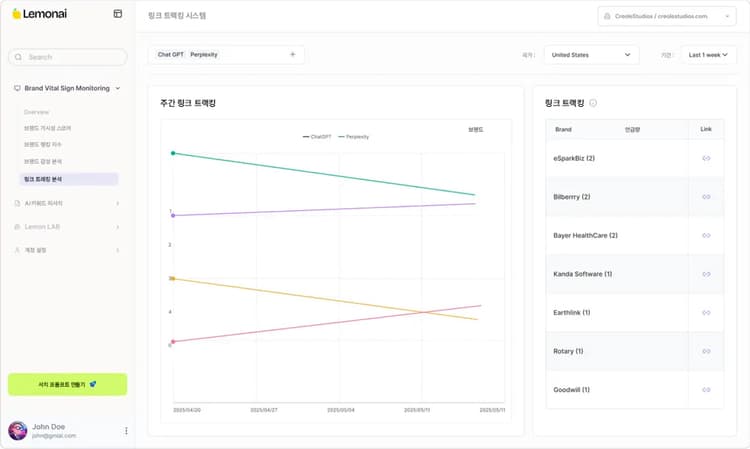Open the link icon for Goodwill

706,390
